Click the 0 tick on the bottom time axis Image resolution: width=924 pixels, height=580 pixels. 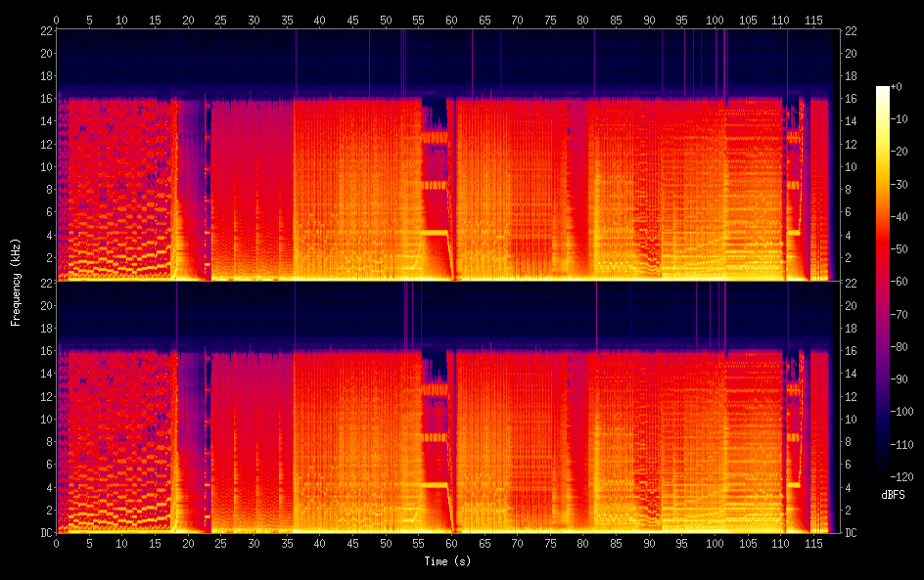(57, 542)
